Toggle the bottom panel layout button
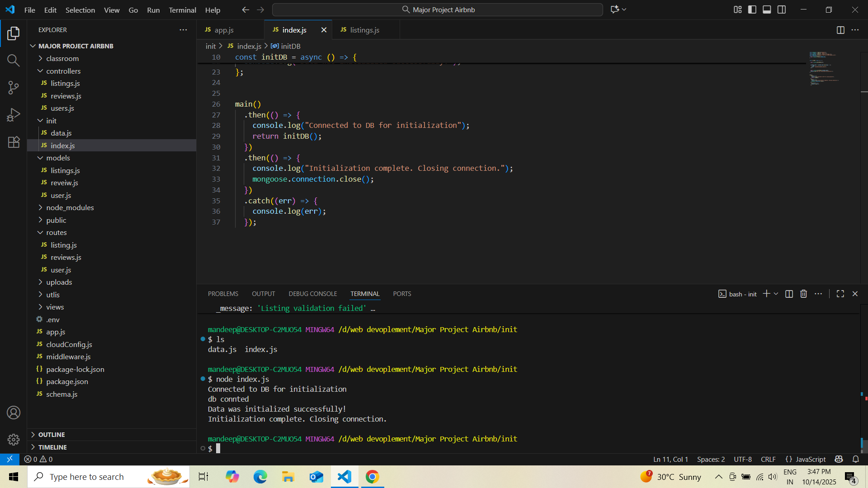Image resolution: width=868 pixels, height=488 pixels. pyautogui.click(x=767, y=9)
